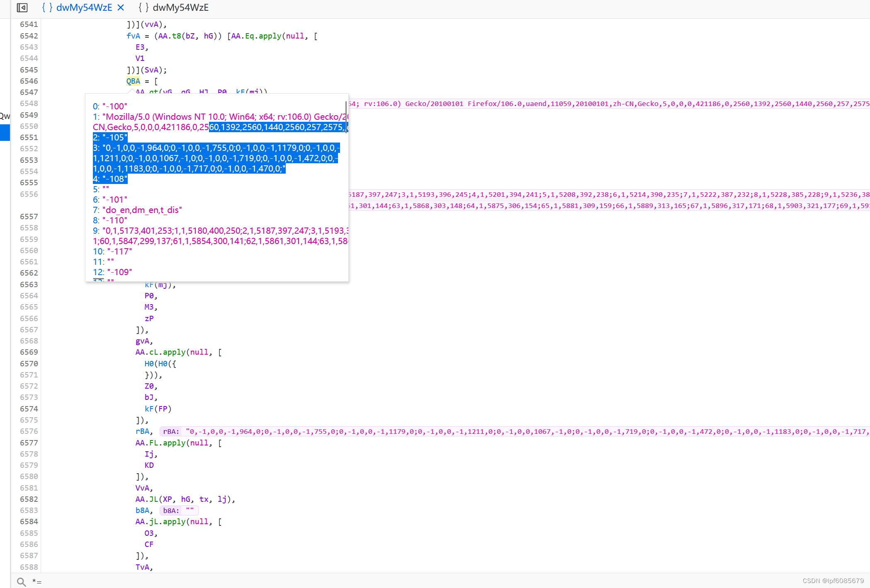This screenshot has height=588, width=870.
Task: Set breakpoint at line 6541
Action: 29,24
